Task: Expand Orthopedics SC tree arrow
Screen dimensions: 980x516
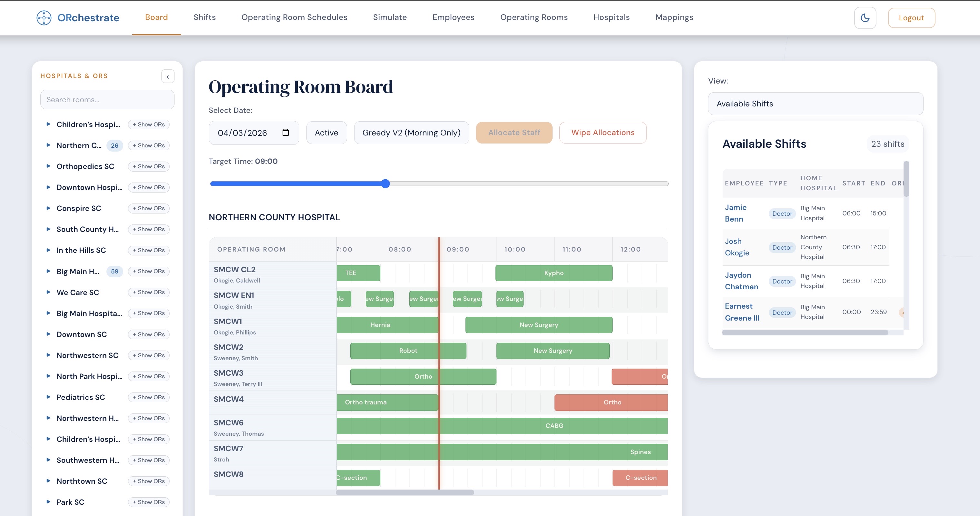Action: [x=48, y=166]
